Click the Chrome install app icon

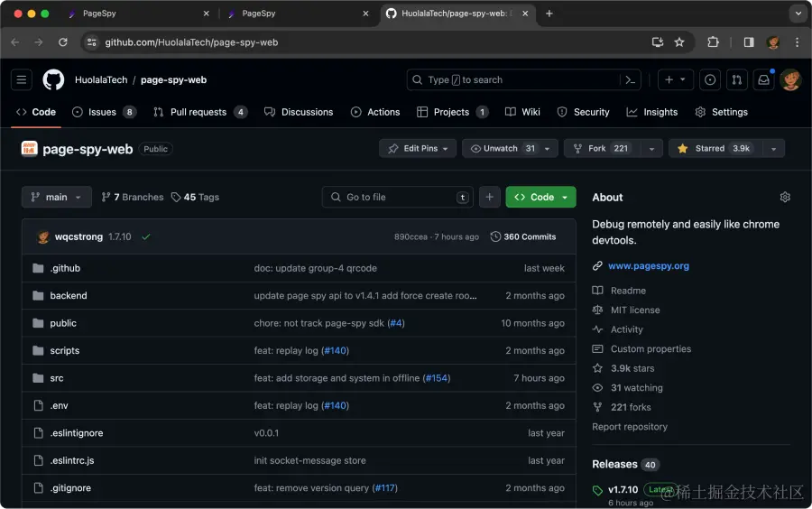point(657,42)
